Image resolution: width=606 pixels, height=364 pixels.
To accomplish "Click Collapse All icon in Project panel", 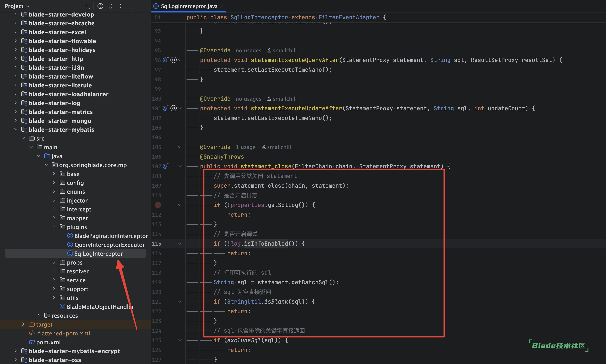I will point(121,6).
